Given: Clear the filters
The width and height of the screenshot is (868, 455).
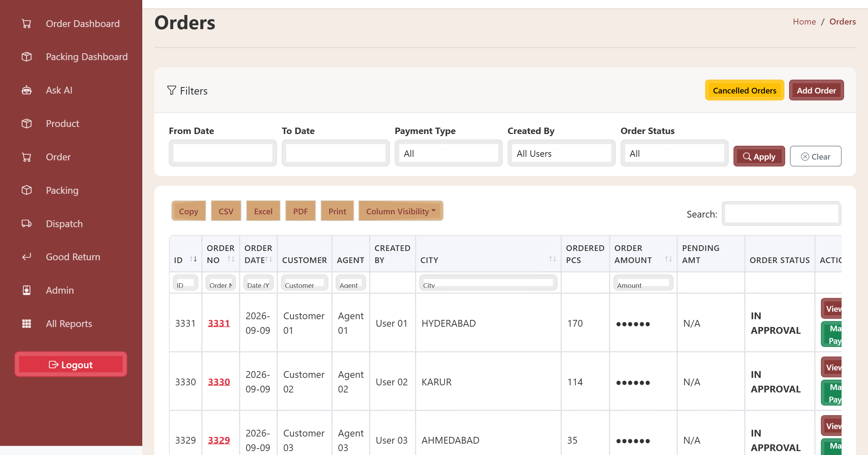Looking at the screenshot, I should point(815,156).
